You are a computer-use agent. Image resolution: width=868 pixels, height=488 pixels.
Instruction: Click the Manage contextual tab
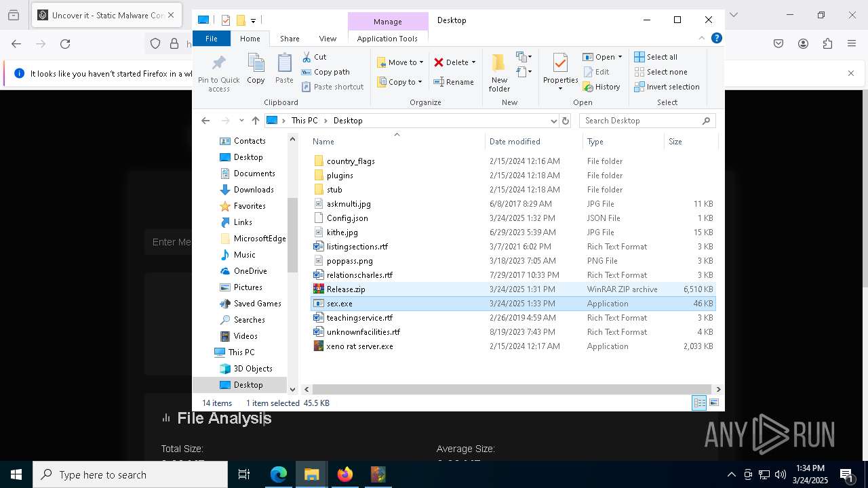pyautogui.click(x=388, y=22)
